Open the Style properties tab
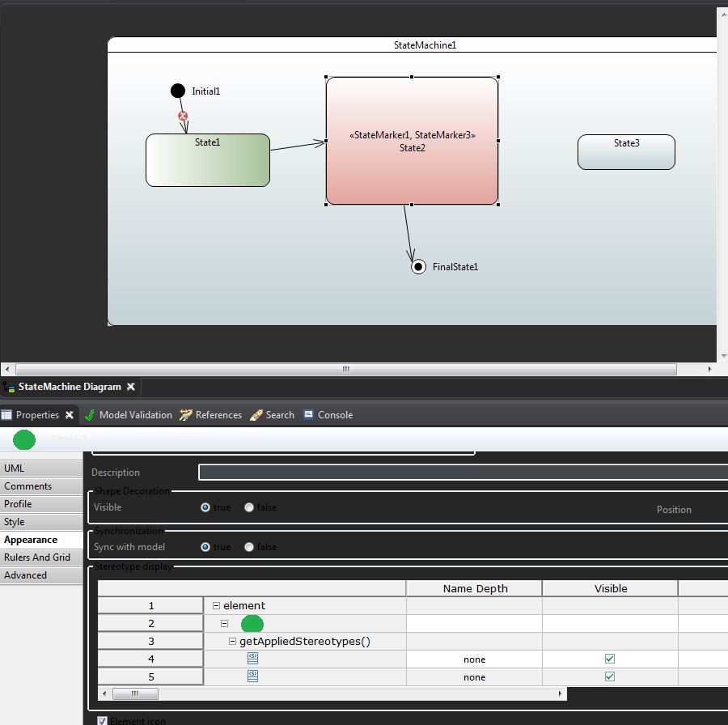The height and width of the screenshot is (725, 728). tap(41, 522)
